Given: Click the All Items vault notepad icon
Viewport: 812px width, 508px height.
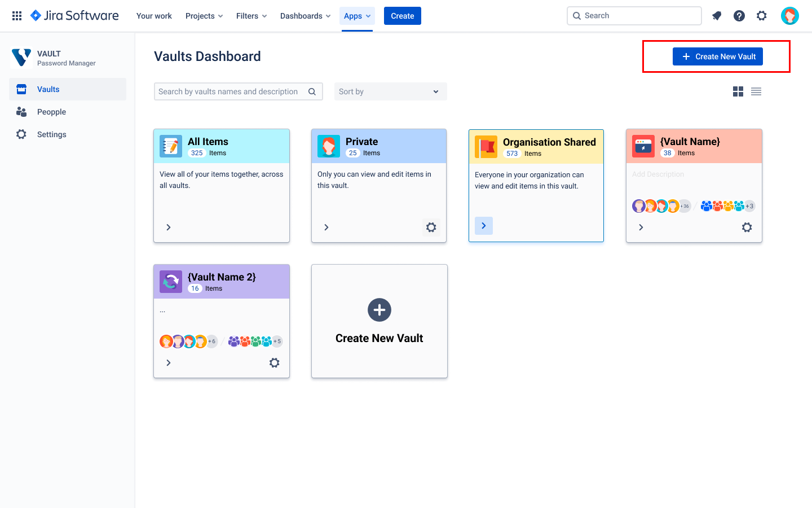Looking at the screenshot, I should point(170,146).
